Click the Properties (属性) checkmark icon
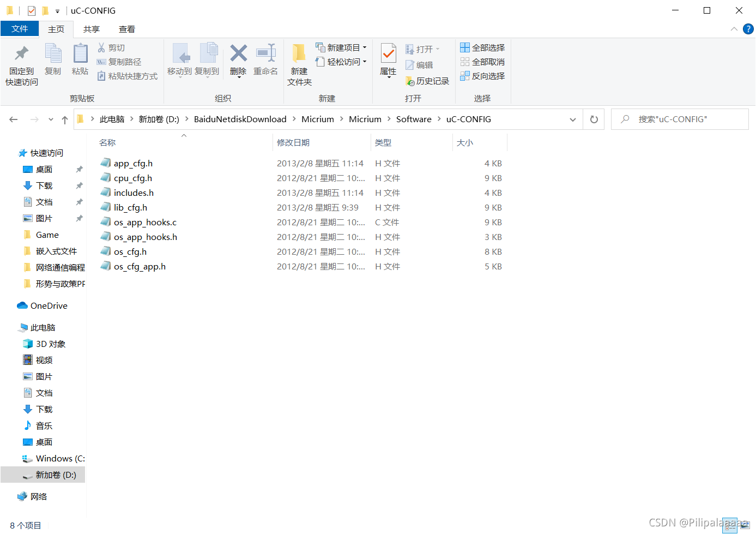Screen dimensions: 756x534 [x=388, y=53]
